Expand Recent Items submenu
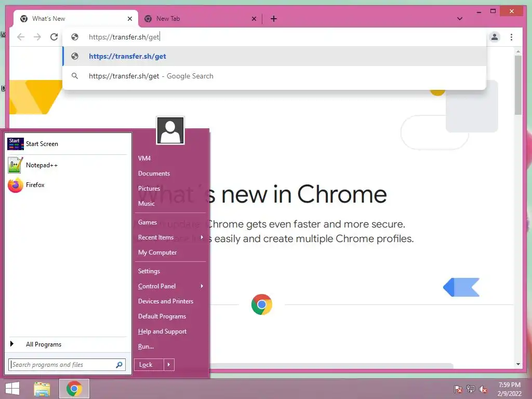The height and width of the screenshot is (399, 532). click(x=170, y=237)
